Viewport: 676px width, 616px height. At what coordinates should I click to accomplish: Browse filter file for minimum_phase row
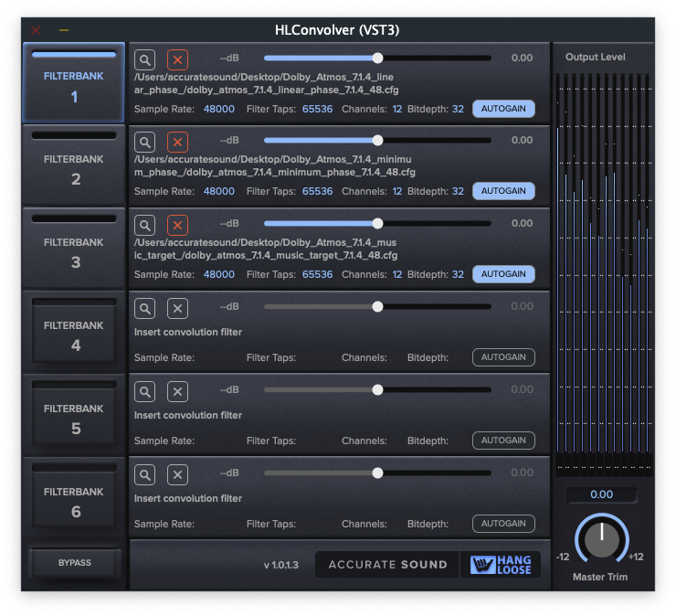click(x=145, y=143)
